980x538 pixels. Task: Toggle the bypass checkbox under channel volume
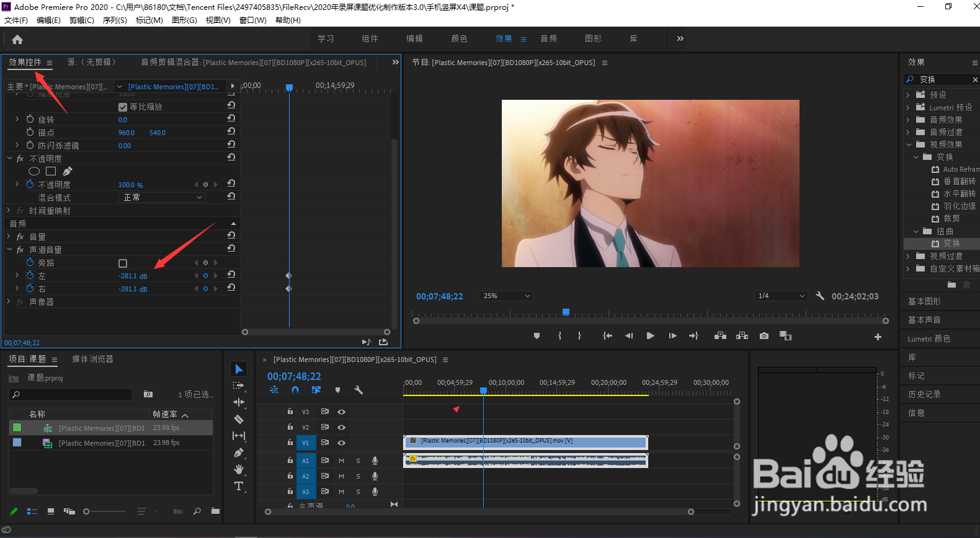click(123, 263)
